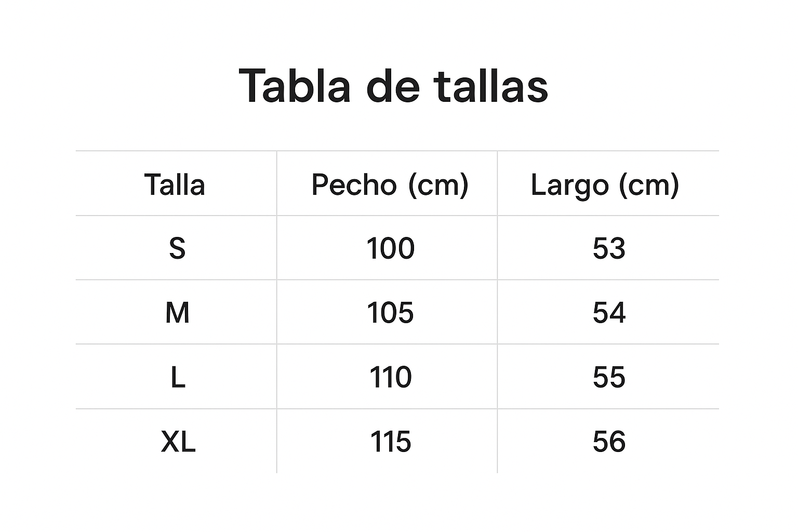Click the divider between Talla and Pecho columns
The height and width of the screenshot is (532, 798).
pos(277,312)
